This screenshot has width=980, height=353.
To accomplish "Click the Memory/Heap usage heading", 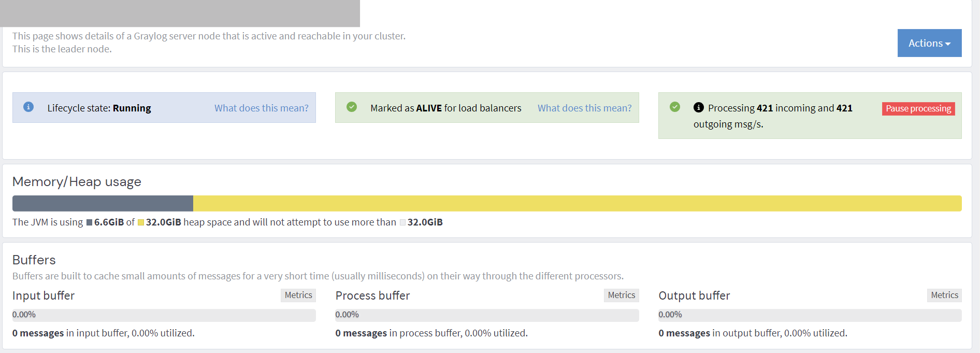I will (x=77, y=181).
